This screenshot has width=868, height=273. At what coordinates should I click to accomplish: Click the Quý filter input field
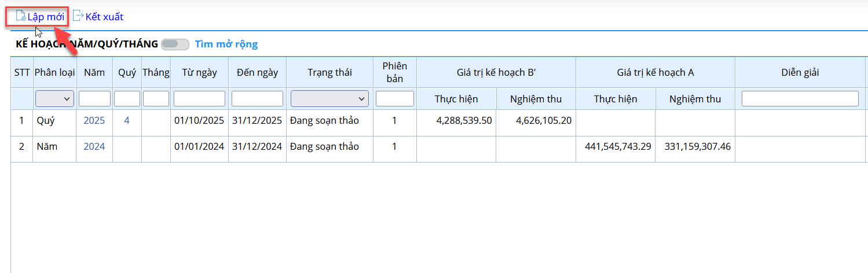tap(127, 99)
